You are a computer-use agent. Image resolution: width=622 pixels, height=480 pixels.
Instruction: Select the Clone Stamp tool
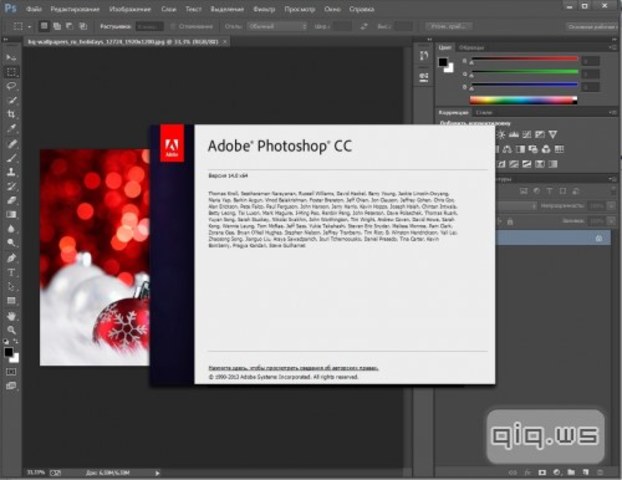point(11,172)
